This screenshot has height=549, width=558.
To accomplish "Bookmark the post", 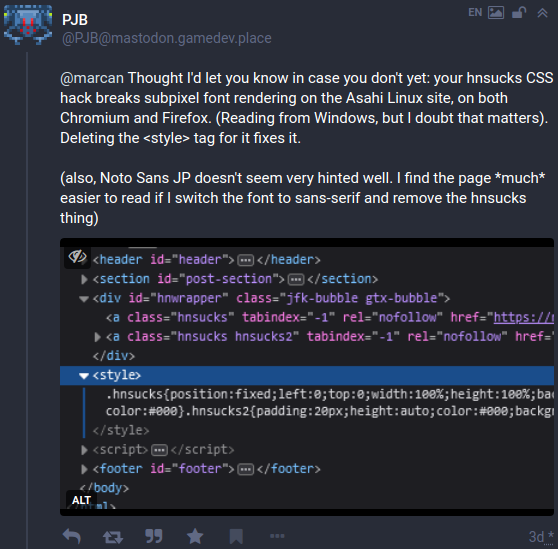I will pyautogui.click(x=236, y=536).
